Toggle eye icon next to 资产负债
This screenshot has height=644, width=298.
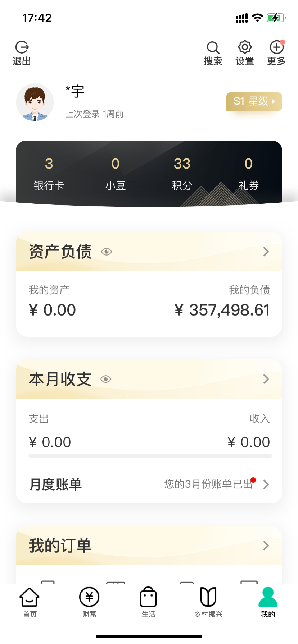[x=107, y=252]
